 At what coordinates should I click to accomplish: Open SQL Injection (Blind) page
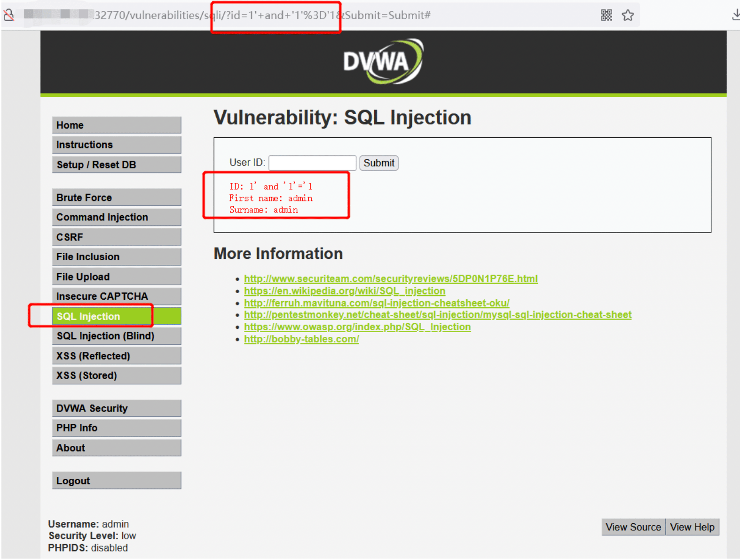coord(117,336)
